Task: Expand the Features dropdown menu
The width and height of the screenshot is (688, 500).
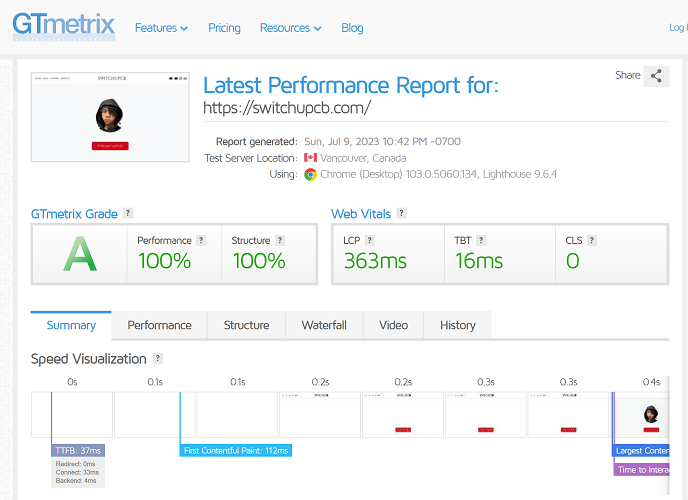Action: point(161,28)
